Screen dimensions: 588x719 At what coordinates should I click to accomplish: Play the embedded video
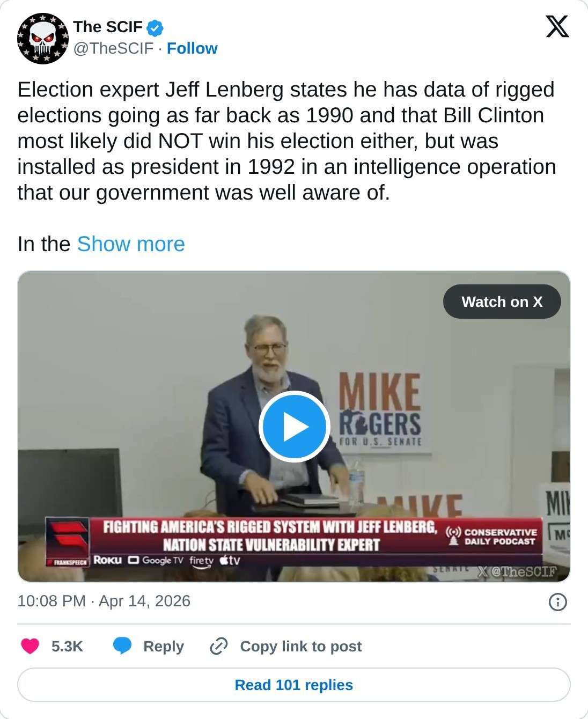(x=294, y=427)
